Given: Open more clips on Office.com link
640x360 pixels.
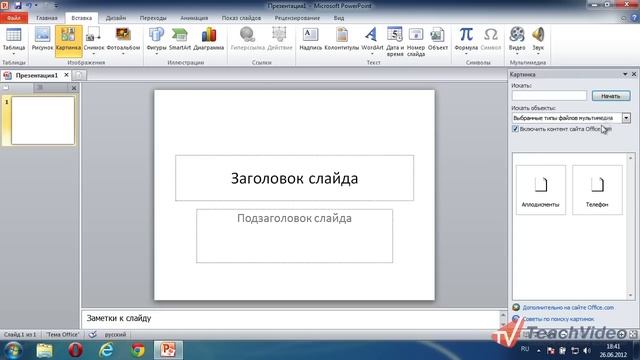Looking at the screenshot, I should [x=568, y=307].
